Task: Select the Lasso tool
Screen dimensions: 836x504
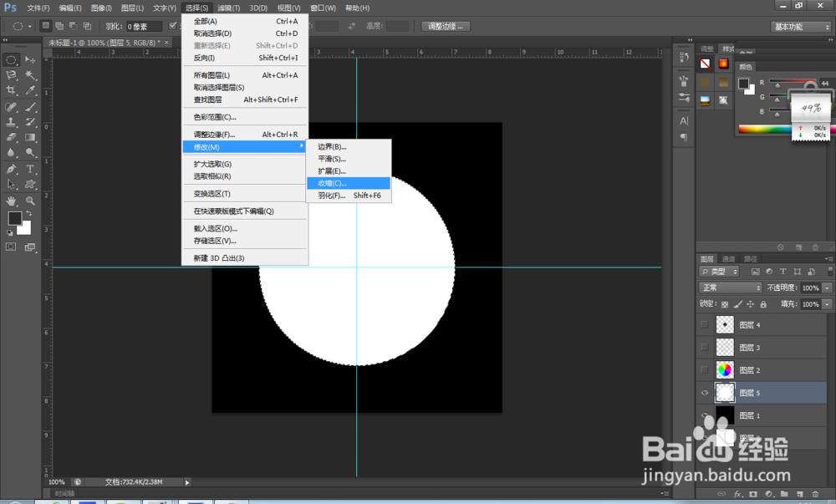Action: pos(11,75)
